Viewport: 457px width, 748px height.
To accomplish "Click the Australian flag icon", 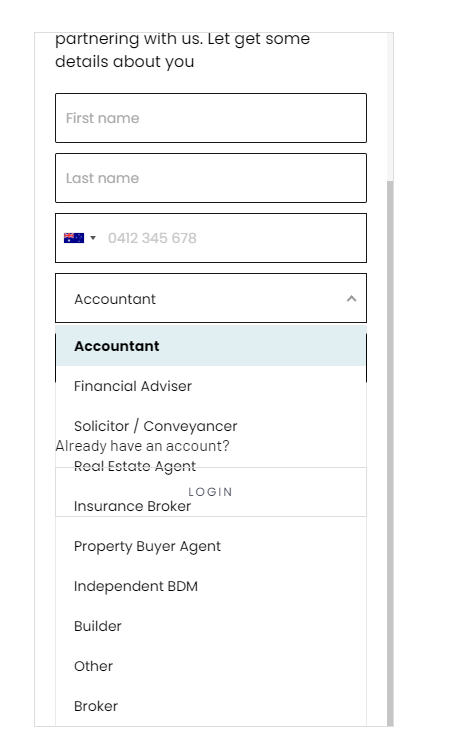I will [74, 238].
